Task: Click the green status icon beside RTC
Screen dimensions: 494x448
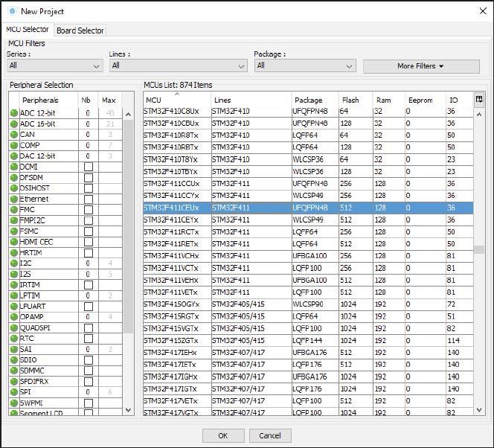Action: point(14,339)
